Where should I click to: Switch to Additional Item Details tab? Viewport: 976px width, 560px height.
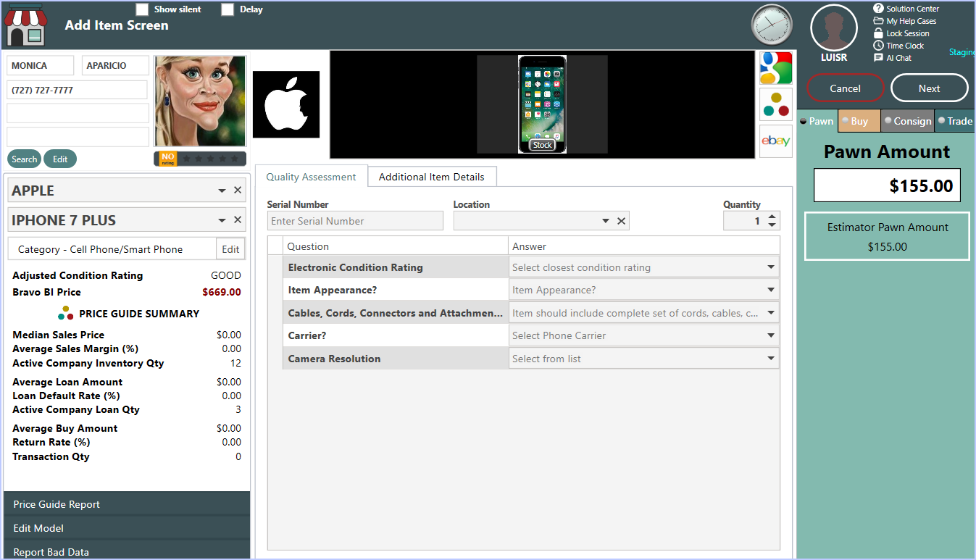coord(432,177)
